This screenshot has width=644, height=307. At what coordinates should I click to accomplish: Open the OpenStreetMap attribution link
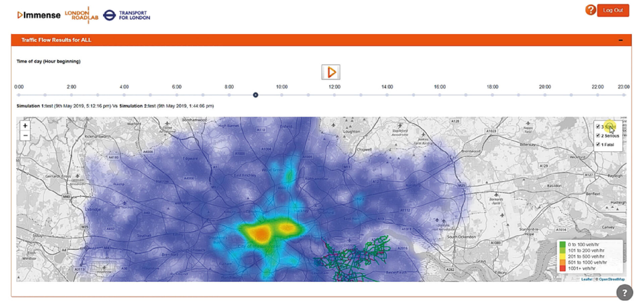point(612,279)
